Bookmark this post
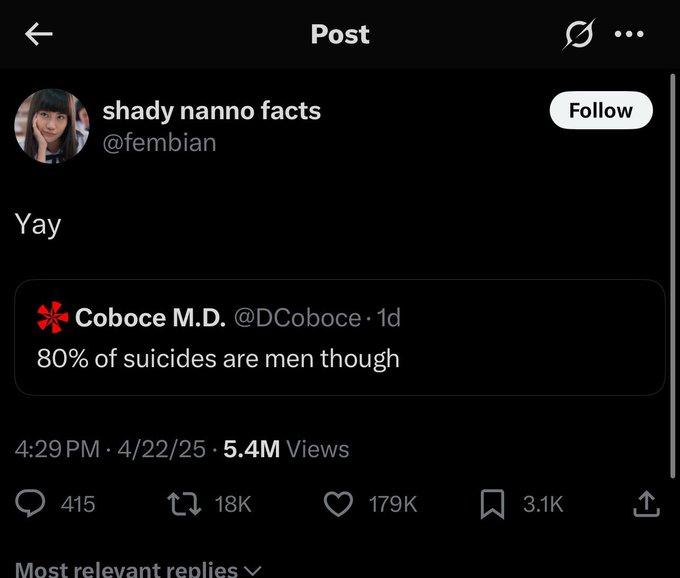This screenshot has height=578, width=680. (490, 503)
